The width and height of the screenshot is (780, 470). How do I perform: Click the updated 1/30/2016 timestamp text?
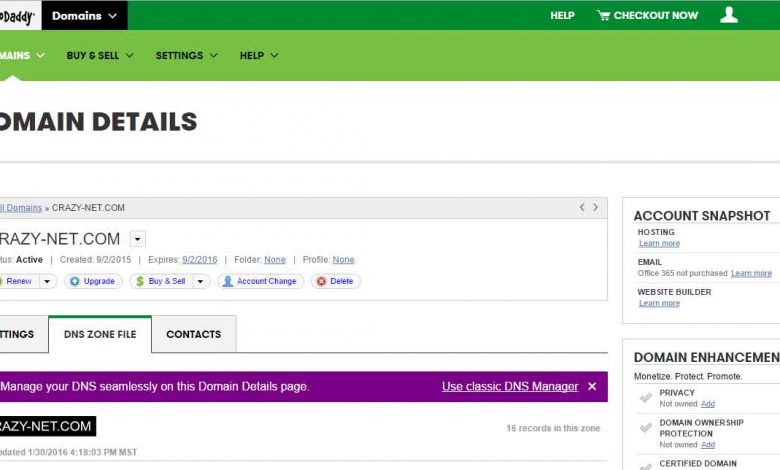(x=68, y=452)
